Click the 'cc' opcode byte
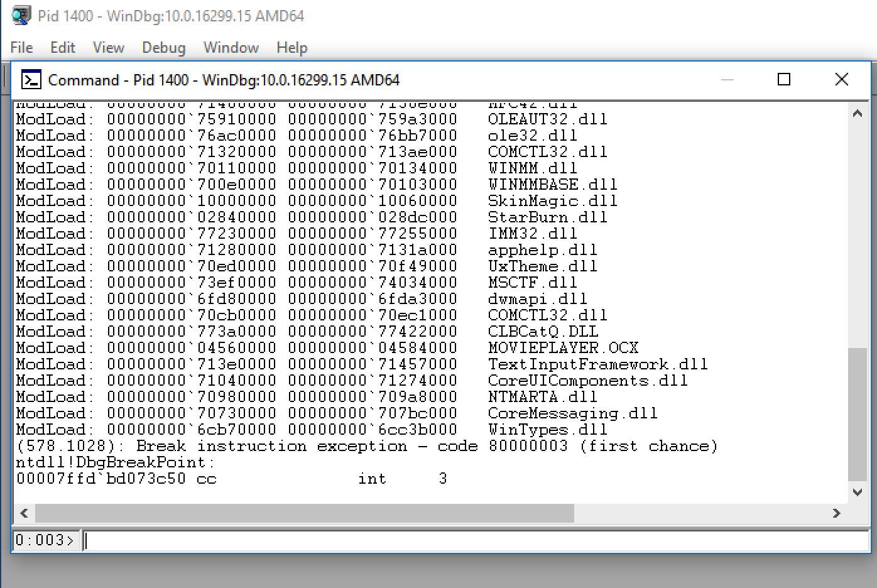 206,479
